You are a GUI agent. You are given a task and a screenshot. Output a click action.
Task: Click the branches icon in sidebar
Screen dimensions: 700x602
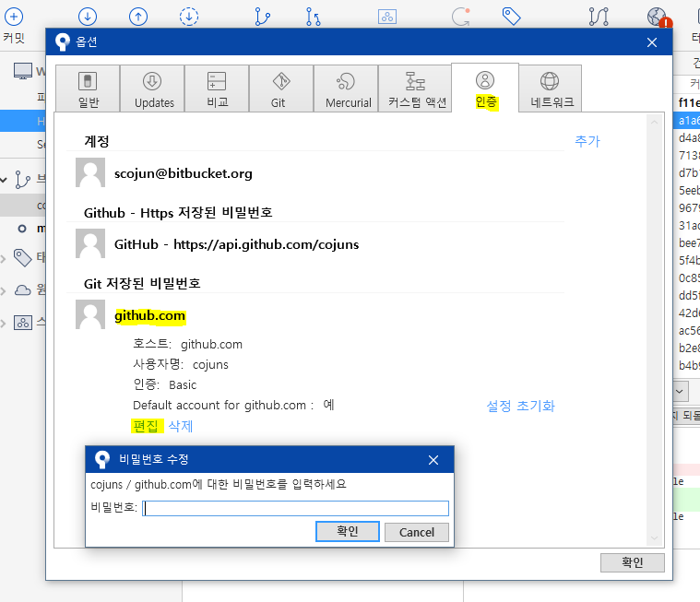[x=22, y=180]
